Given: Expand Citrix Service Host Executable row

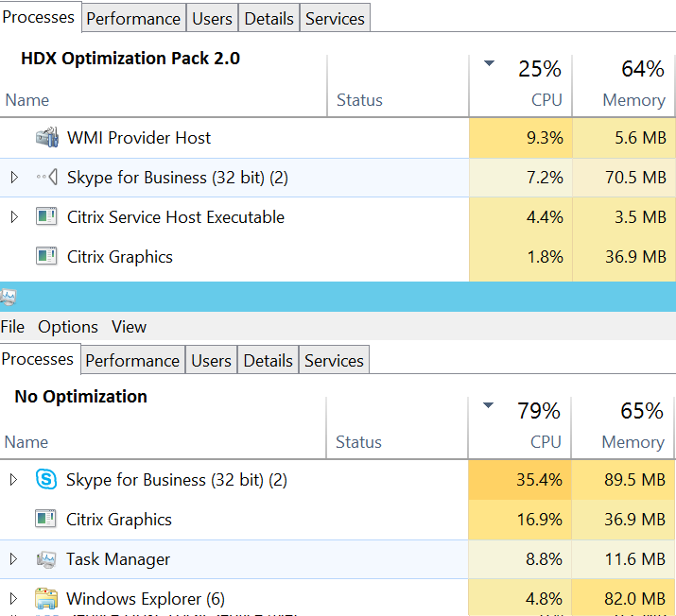Looking at the screenshot, I should 14,216.
